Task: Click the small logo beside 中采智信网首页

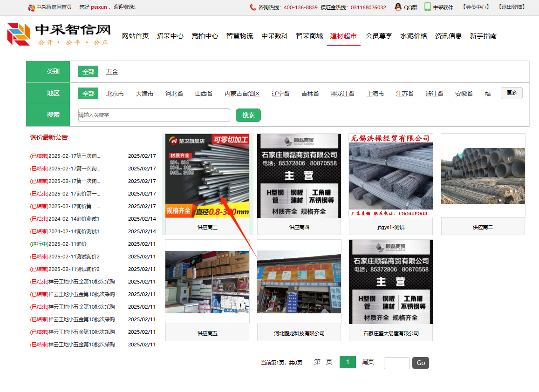Action: [32, 7]
